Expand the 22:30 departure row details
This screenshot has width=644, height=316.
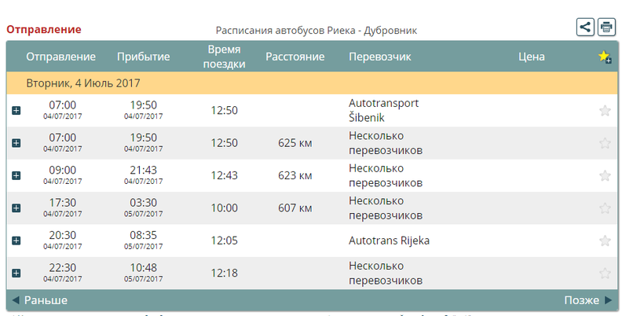point(16,274)
